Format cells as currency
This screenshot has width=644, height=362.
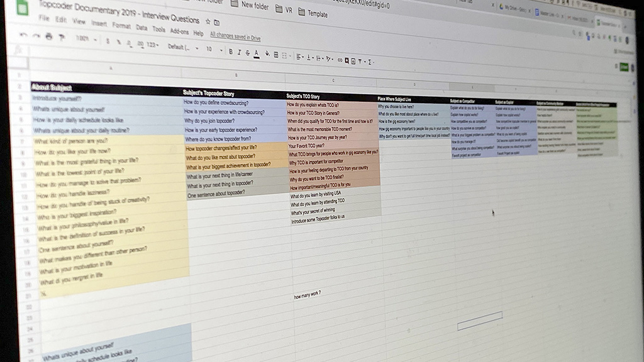108,41
